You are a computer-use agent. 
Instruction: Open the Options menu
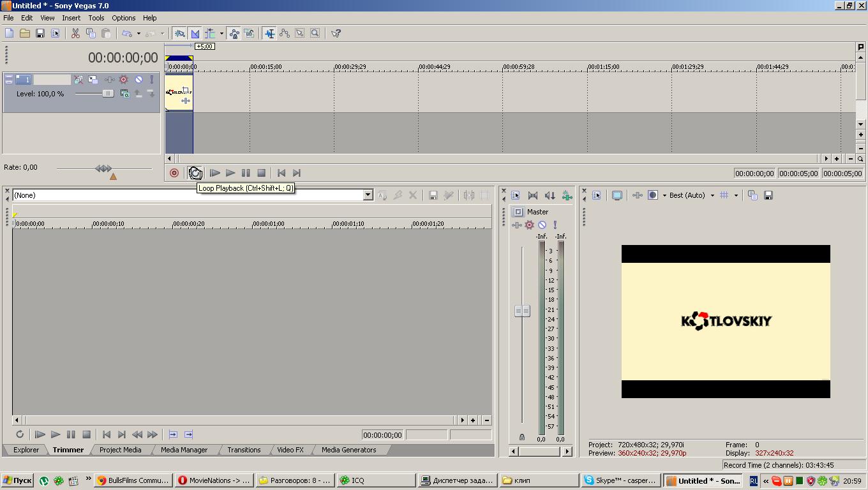pyautogui.click(x=124, y=18)
